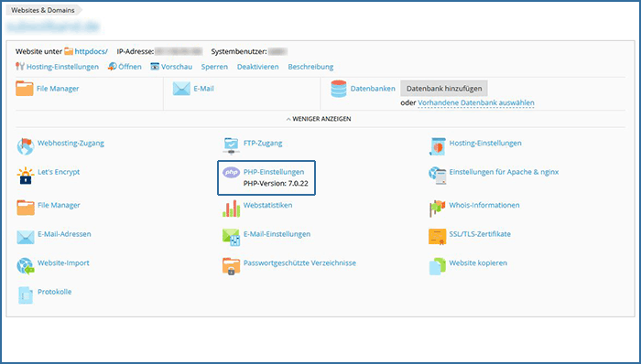Screen dimensions: 641x364
Task: Click the Öffnen globe arrow icon
Action: pyautogui.click(x=112, y=67)
